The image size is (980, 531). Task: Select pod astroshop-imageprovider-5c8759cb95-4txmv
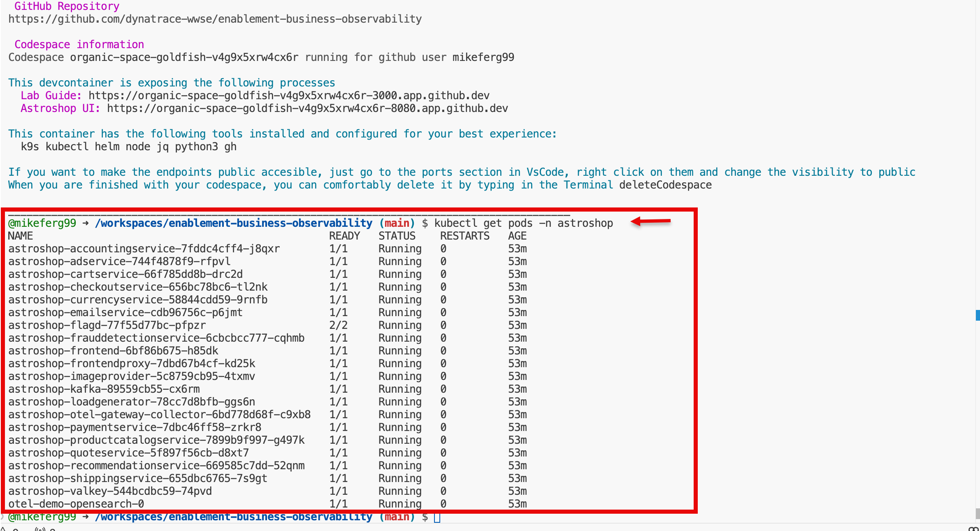132,376
